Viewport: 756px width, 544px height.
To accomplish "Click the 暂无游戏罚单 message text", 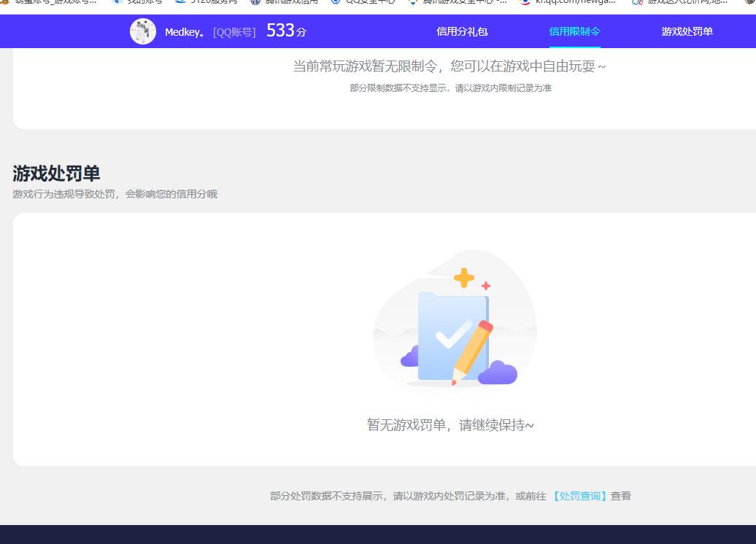I will pos(451,424).
